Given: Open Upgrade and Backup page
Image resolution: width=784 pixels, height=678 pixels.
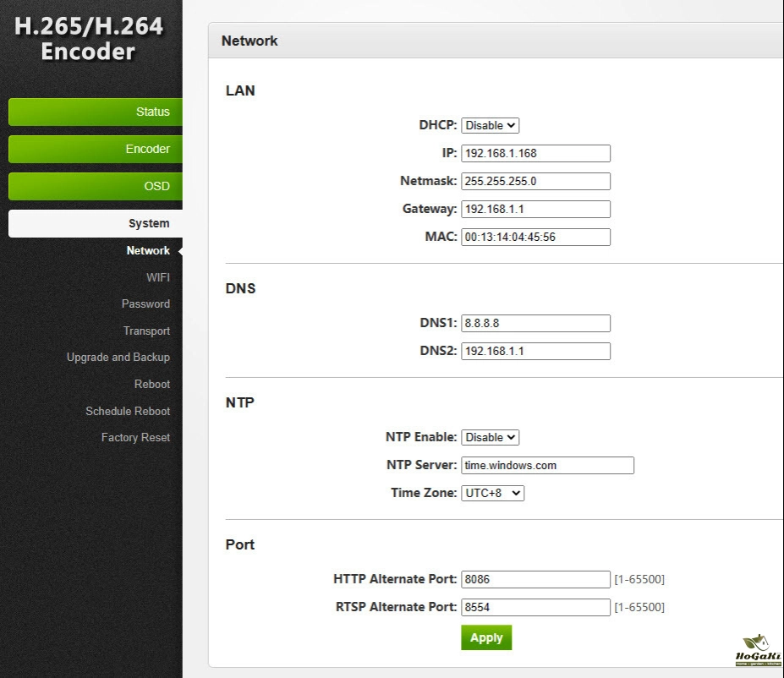Looking at the screenshot, I should point(118,357).
